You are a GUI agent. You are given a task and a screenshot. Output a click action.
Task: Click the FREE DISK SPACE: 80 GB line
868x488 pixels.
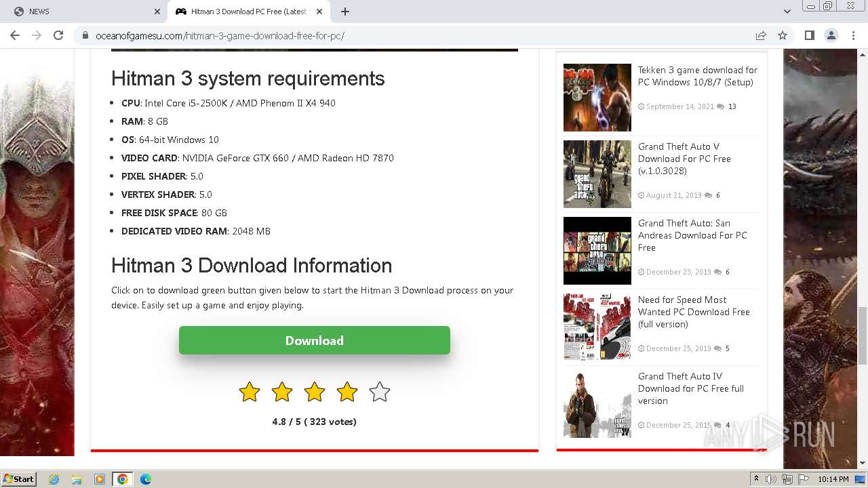(174, 213)
